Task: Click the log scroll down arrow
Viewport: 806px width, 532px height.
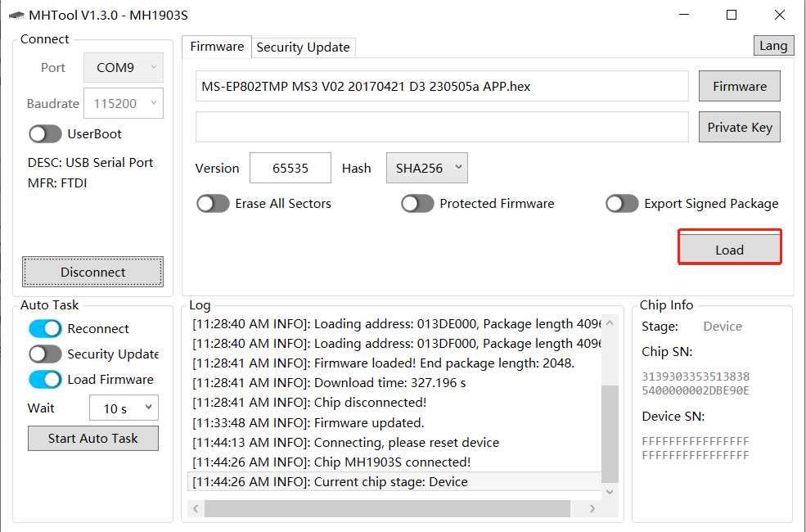Action: point(610,492)
